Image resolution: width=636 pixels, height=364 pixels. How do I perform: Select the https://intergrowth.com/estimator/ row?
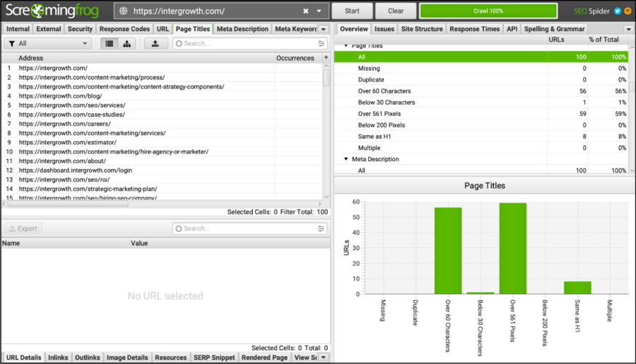(x=163, y=143)
